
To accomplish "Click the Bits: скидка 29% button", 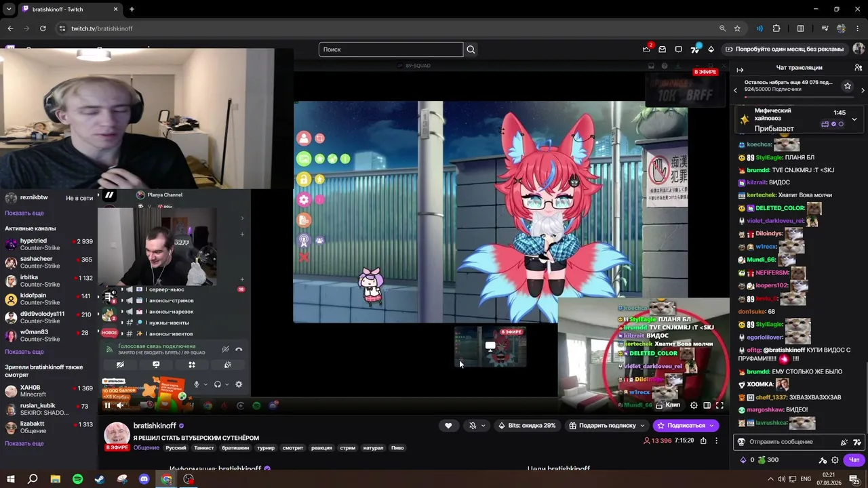I will tap(526, 426).
